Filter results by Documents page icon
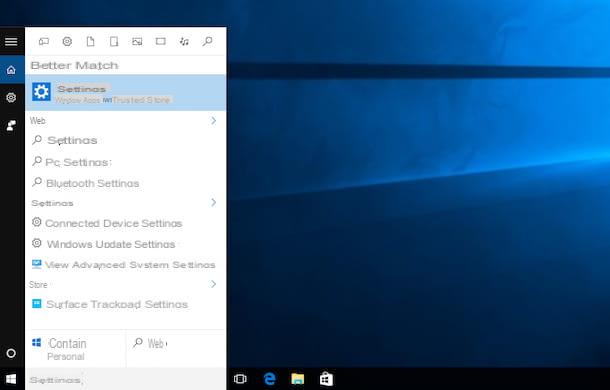 click(x=90, y=41)
